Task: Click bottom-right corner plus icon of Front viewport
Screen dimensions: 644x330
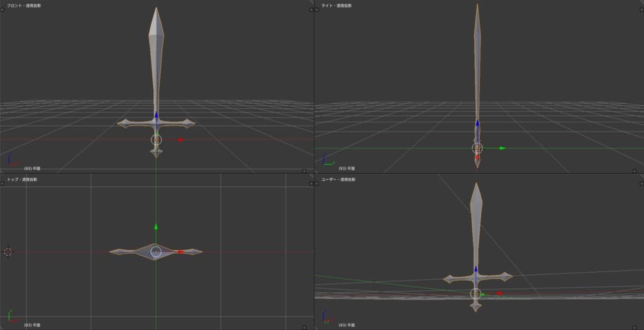Action: 304,171
